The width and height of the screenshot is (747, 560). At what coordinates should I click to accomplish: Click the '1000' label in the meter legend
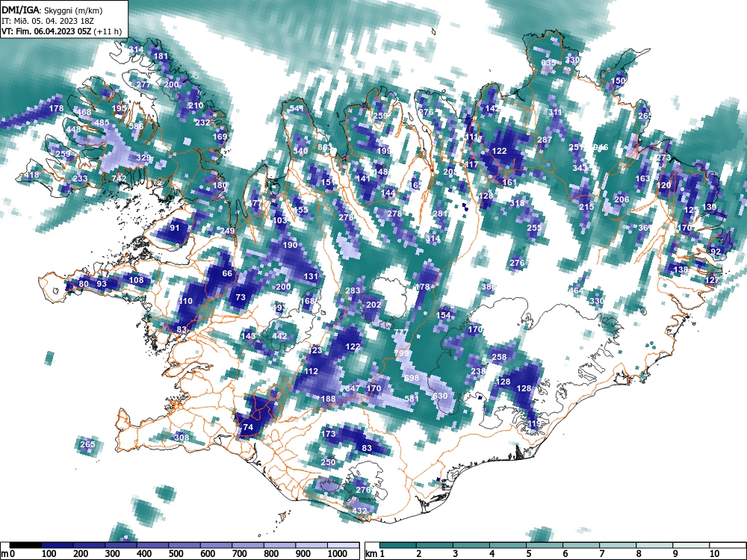(337, 554)
